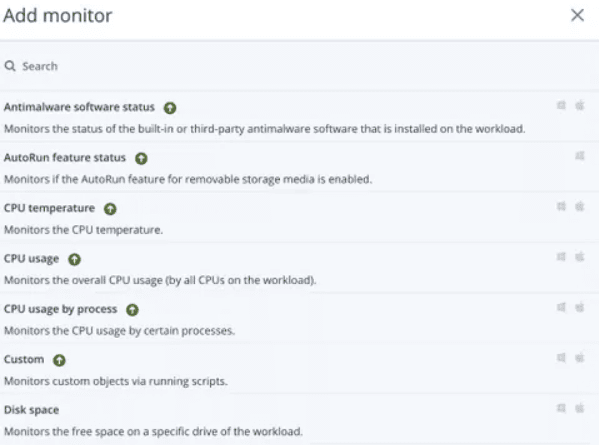Viewport: 599px width, 445px height.
Task: Click the Apple icon in Antimalware software status row
Action: pos(580,105)
